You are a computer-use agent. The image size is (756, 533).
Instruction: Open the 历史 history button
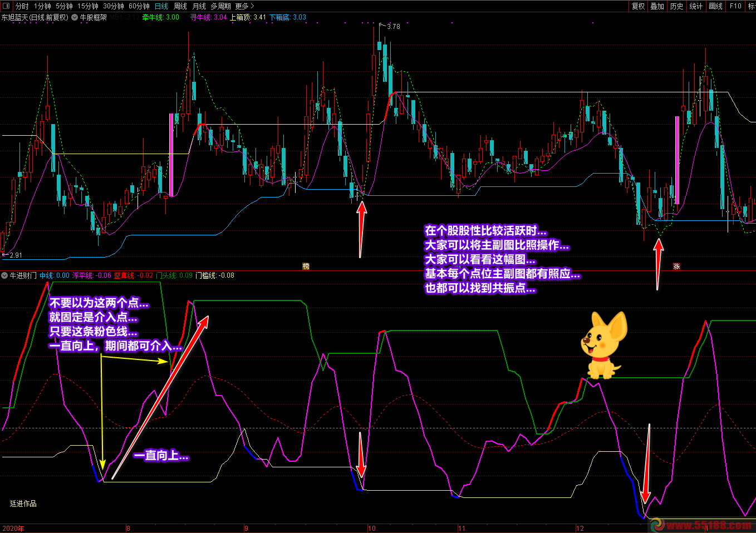pos(677,6)
